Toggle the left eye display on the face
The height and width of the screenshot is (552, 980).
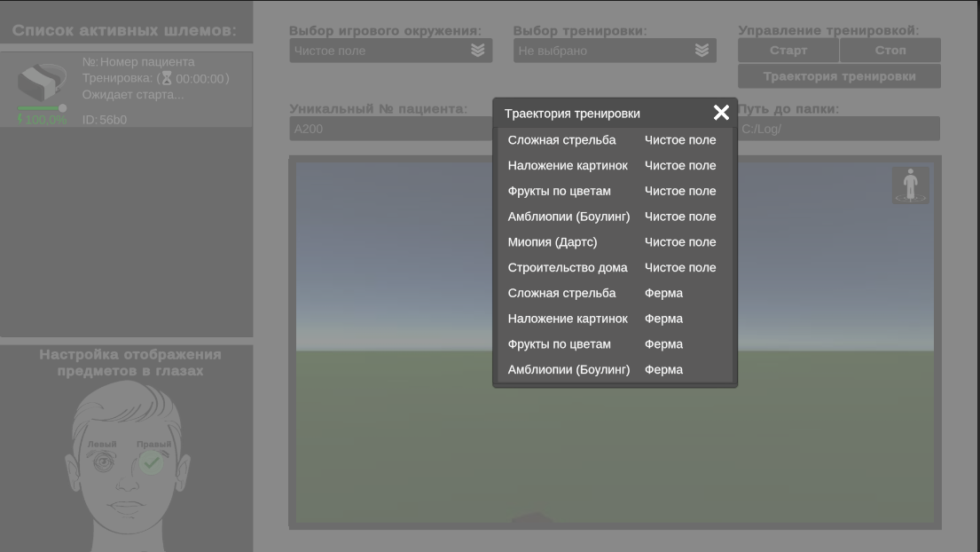coord(103,462)
